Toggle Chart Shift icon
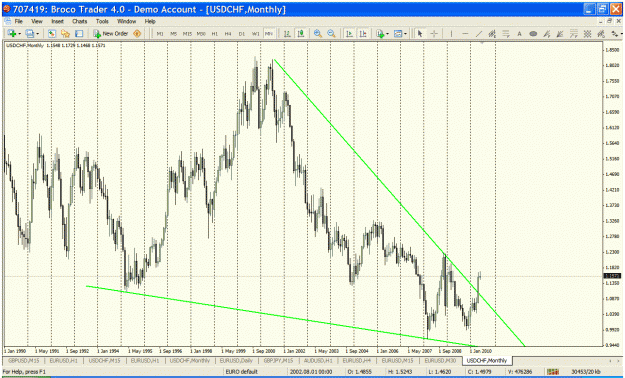Image resolution: width=625 pixels, height=378 pixels. tap(363, 34)
